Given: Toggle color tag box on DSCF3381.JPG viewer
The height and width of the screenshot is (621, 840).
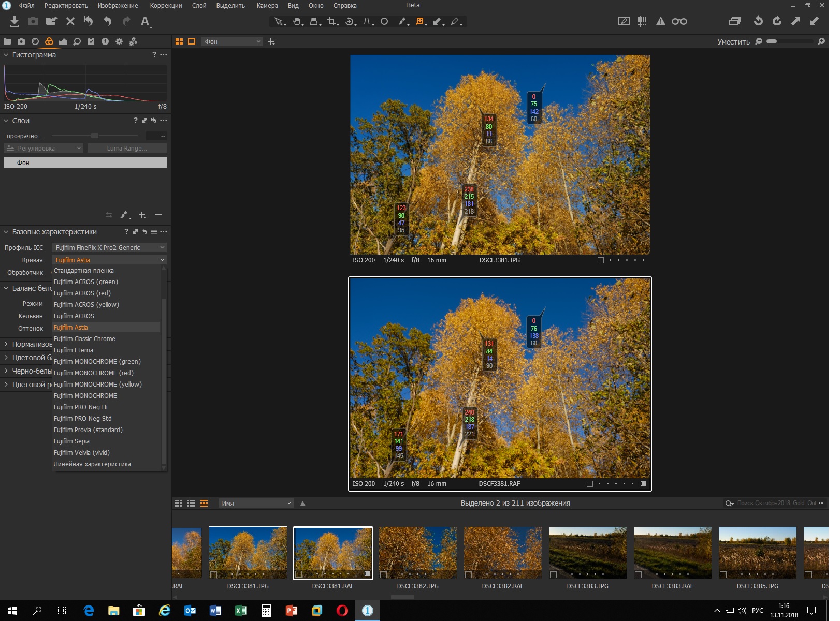Looking at the screenshot, I should [601, 260].
